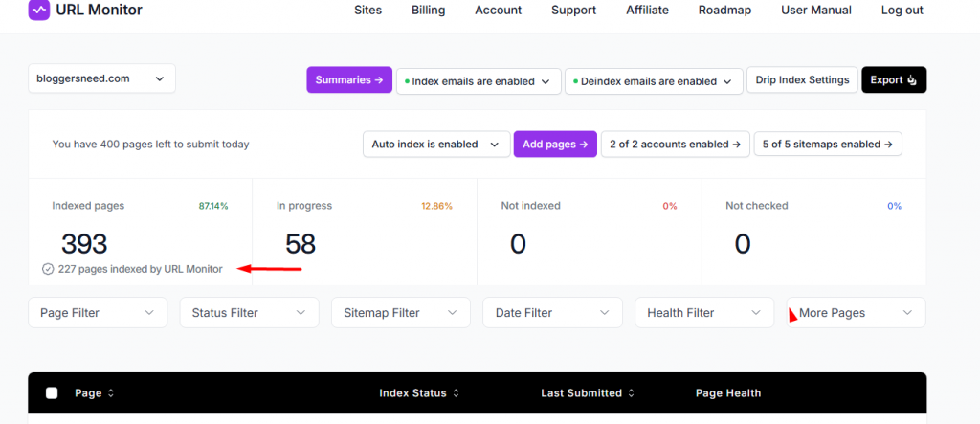Click Log out in the top navigation

click(x=902, y=10)
